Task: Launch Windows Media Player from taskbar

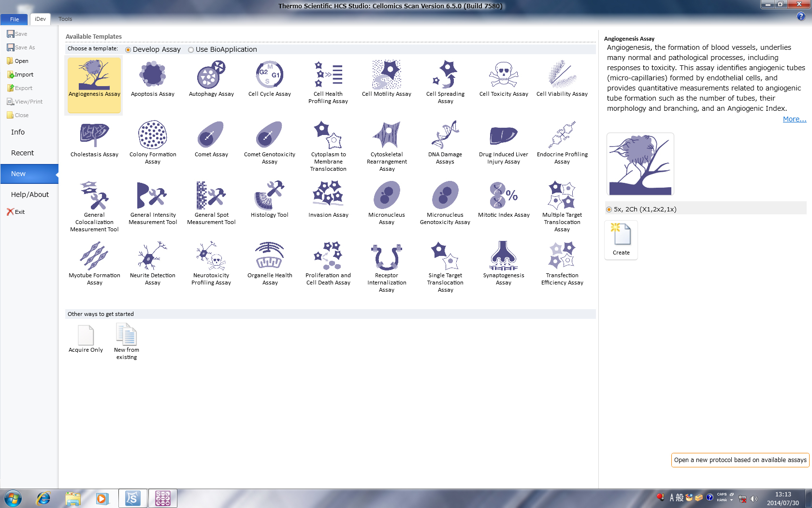Action: click(102, 498)
